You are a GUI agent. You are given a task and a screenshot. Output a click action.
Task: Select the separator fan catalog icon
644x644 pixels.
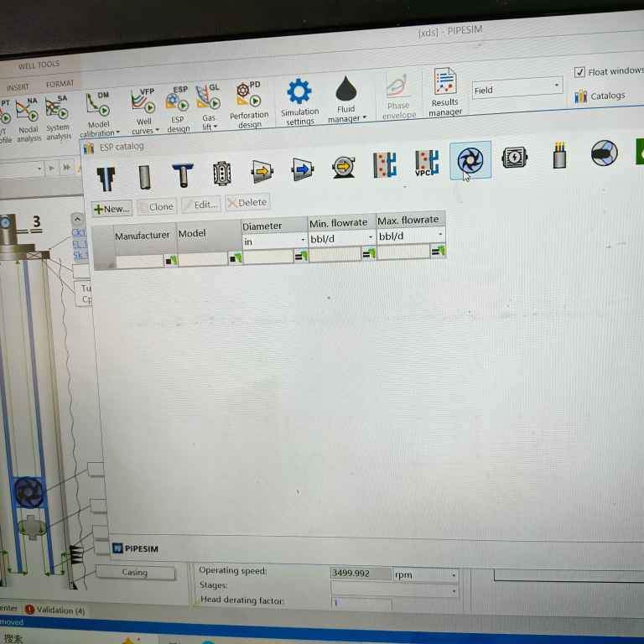604,153
